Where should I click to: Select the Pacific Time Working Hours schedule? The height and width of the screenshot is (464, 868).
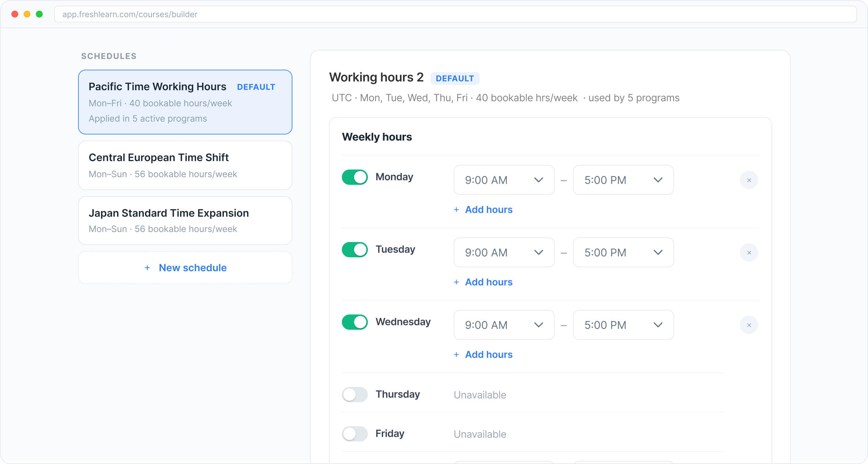[x=185, y=102]
